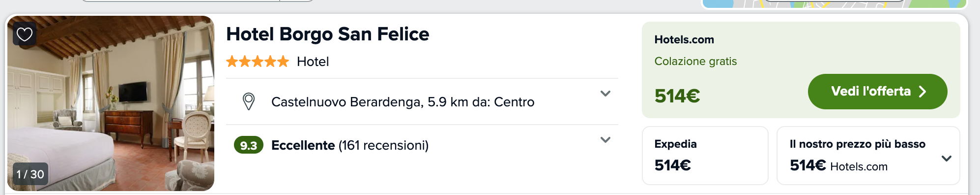
Task: Select the Expedia 514€ offer
Action: tap(705, 156)
